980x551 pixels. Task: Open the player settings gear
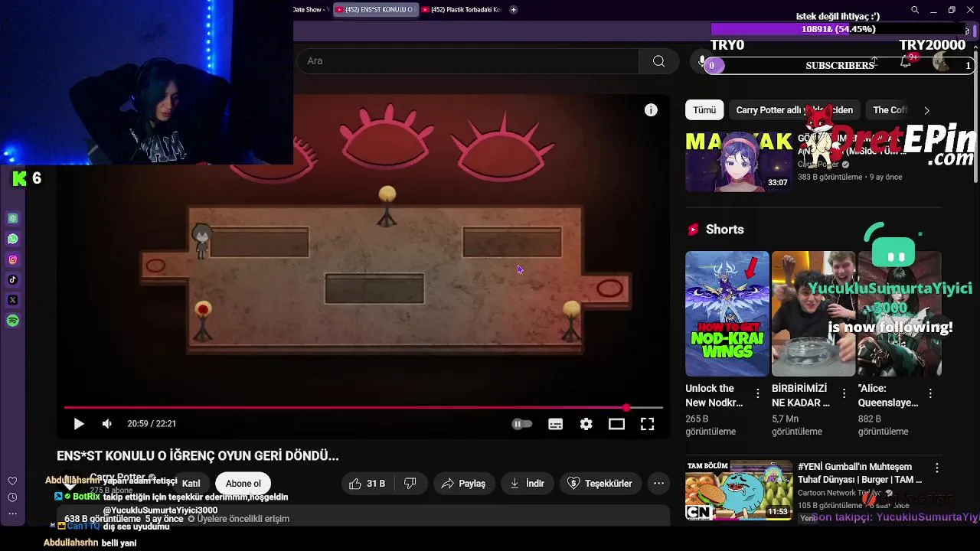click(586, 424)
